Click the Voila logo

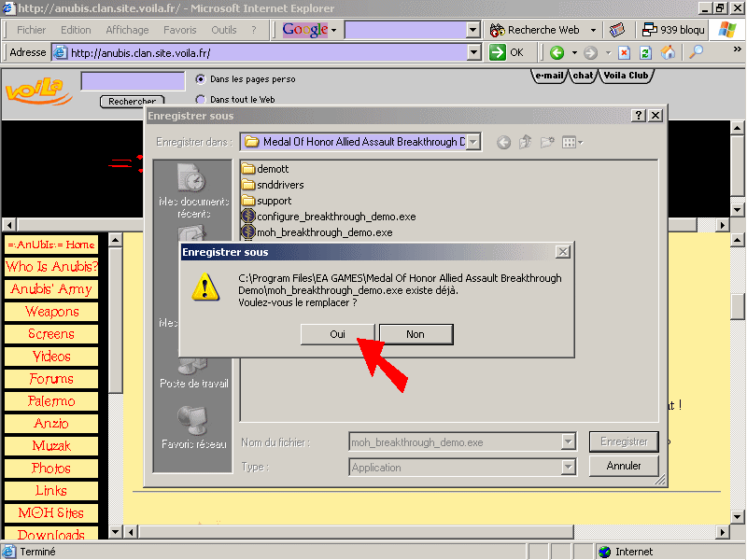pos(39,91)
